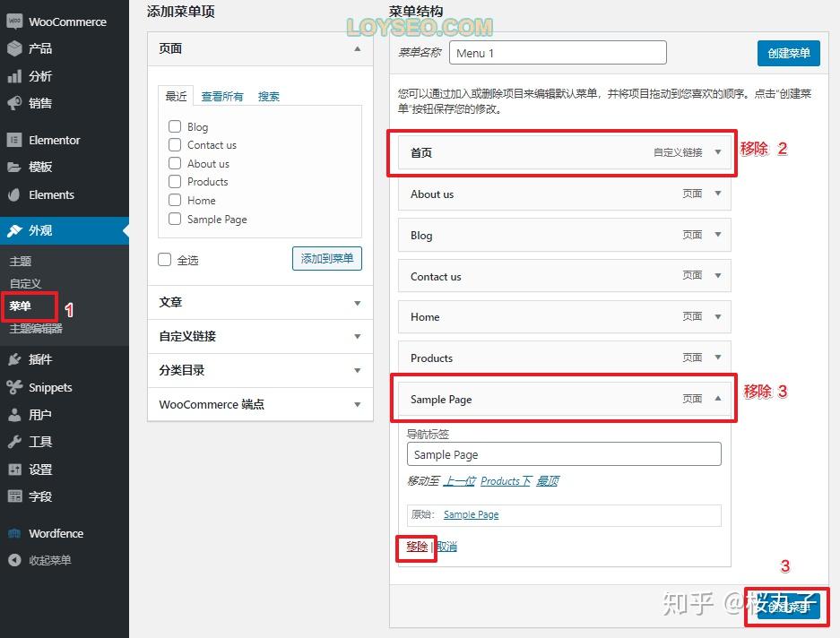Collapse the Sample Page menu item arrow
The height and width of the screenshot is (638, 840).
click(x=718, y=399)
